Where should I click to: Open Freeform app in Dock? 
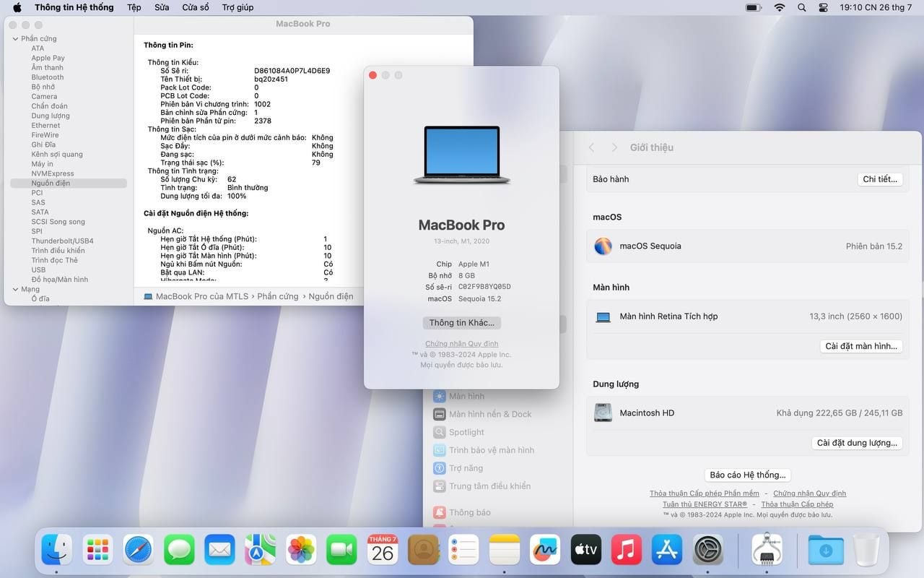click(545, 551)
